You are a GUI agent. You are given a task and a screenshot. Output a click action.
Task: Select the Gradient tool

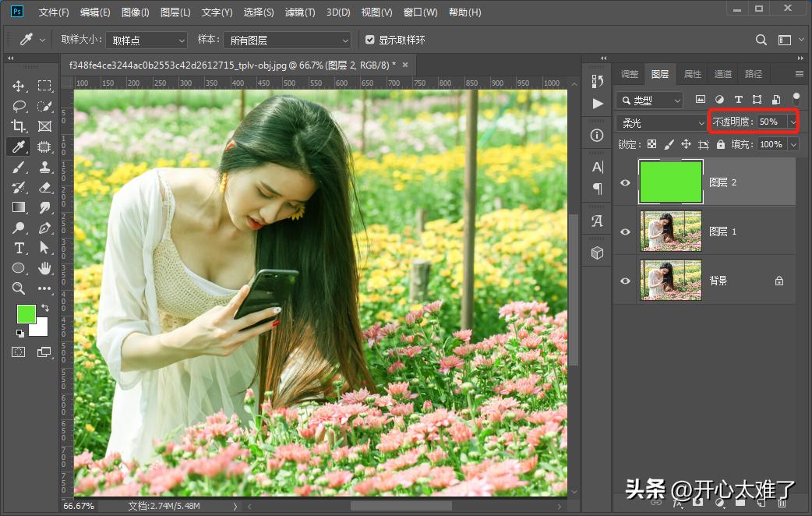[19, 207]
